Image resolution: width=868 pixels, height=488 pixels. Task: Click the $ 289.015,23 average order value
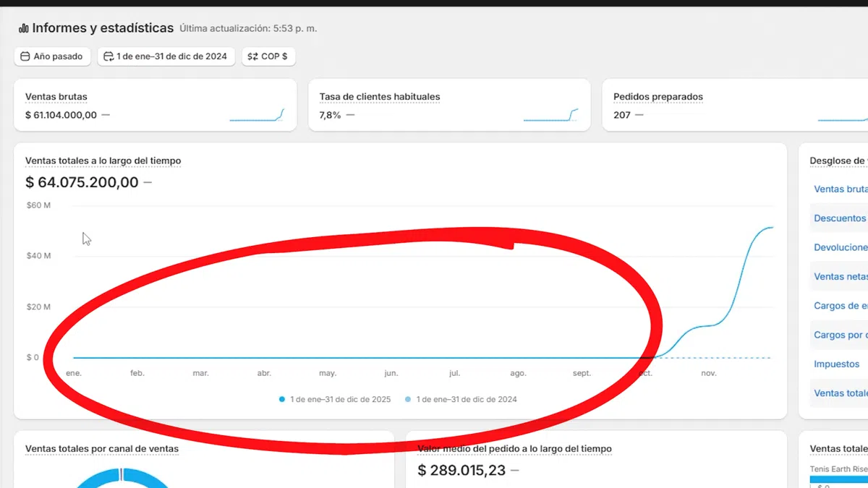coord(463,470)
